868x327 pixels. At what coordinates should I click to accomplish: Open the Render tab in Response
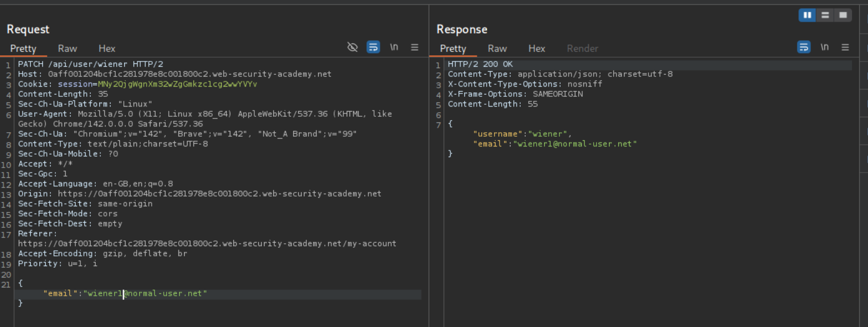click(582, 48)
